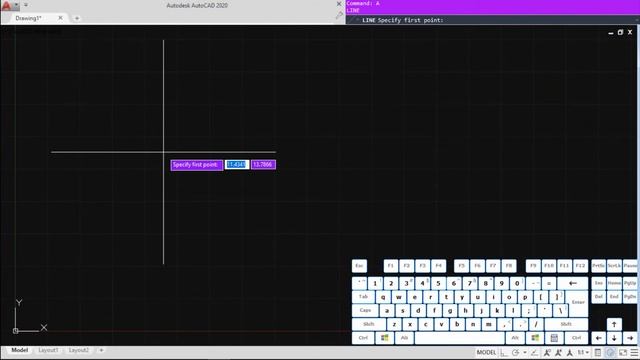This screenshot has height=360, width=640.
Task: Toggle auto-add annotation scales icon
Action: (558, 353)
